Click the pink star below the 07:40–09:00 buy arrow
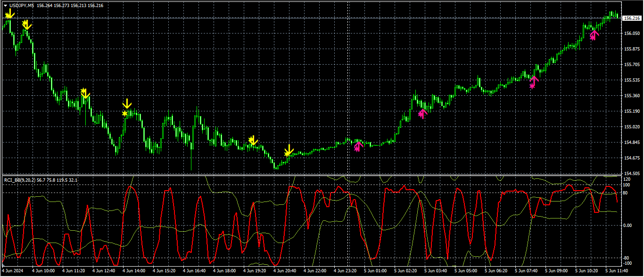The width and height of the screenshot is (644, 277). pos(532,85)
